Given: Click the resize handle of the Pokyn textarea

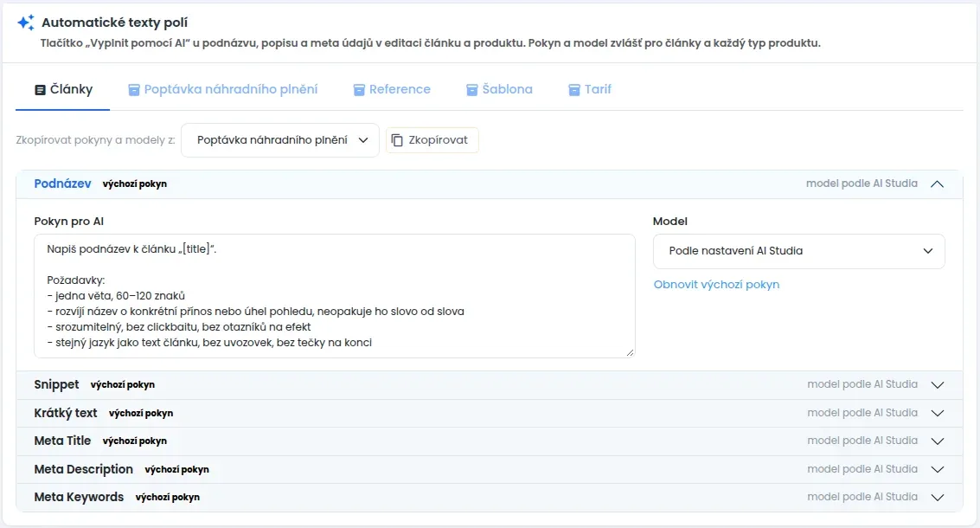Looking at the screenshot, I should pos(630,353).
